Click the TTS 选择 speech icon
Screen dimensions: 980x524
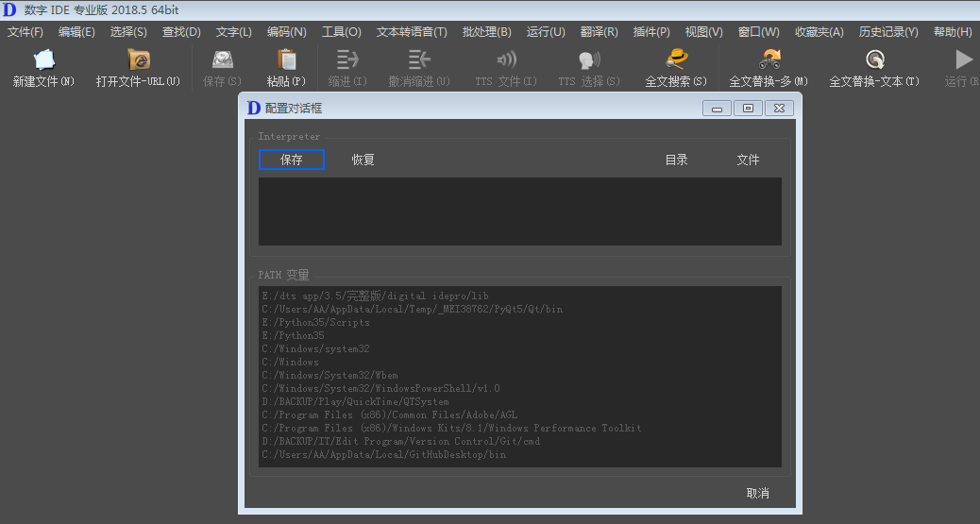pos(589,60)
